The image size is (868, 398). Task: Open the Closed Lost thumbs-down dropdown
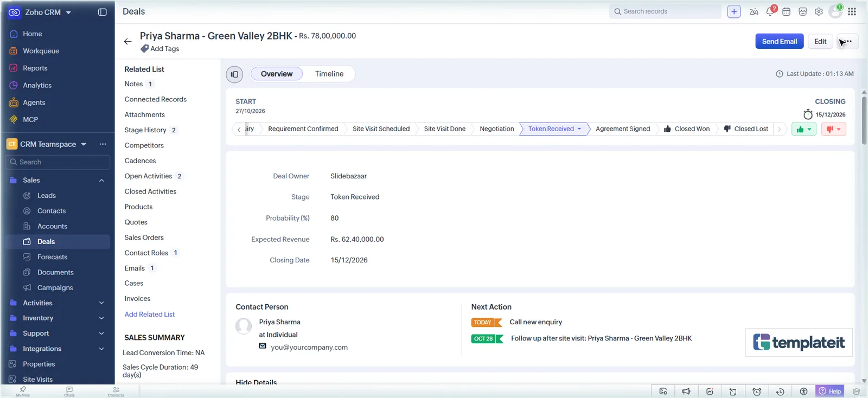coord(834,129)
